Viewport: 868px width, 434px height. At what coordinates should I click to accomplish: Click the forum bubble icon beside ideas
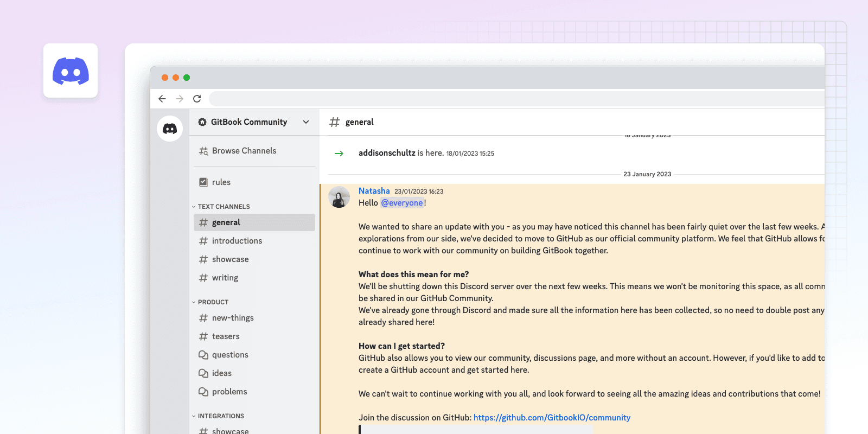pos(203,373)
